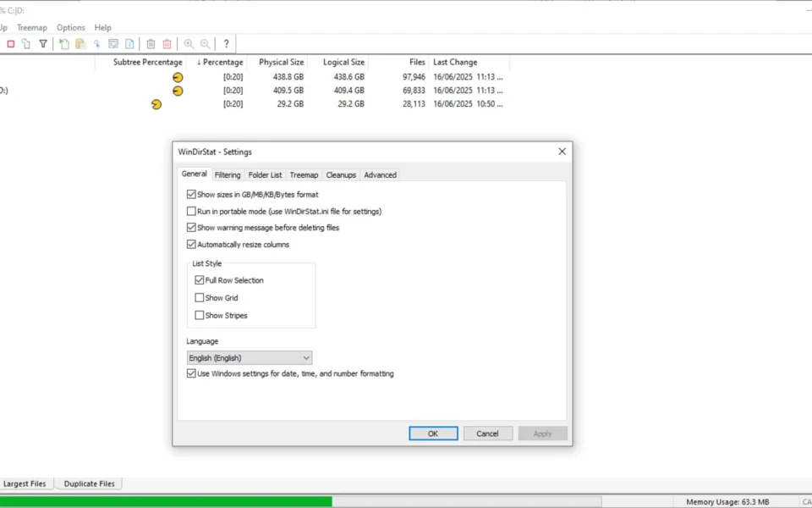Sort by Percentage column header
The height and width of the screenshot is (508, 812).
(216, 62)
